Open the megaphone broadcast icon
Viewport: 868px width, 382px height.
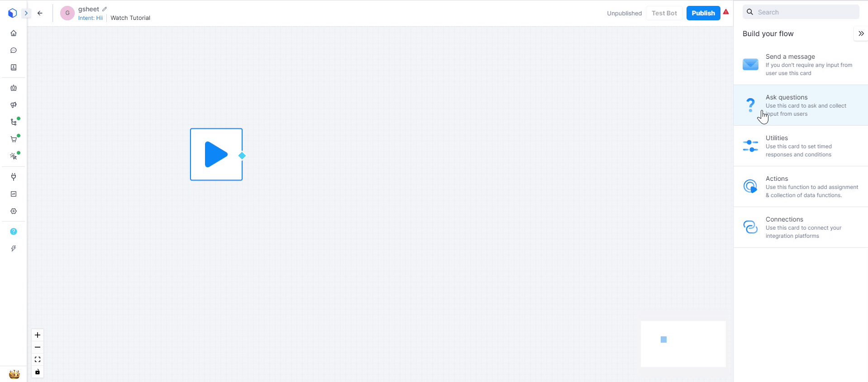click(x=14, y=105)
